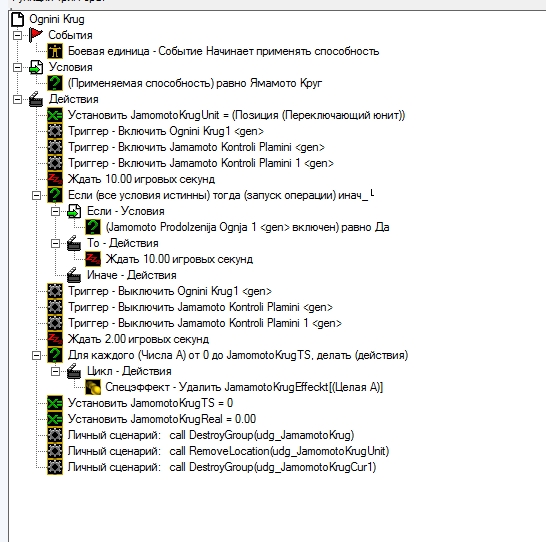The width and height of the screenshot is (546, 542).
Task: Select Установить JamomotoKrugTS = 0 row
Action: coord(150,403)
